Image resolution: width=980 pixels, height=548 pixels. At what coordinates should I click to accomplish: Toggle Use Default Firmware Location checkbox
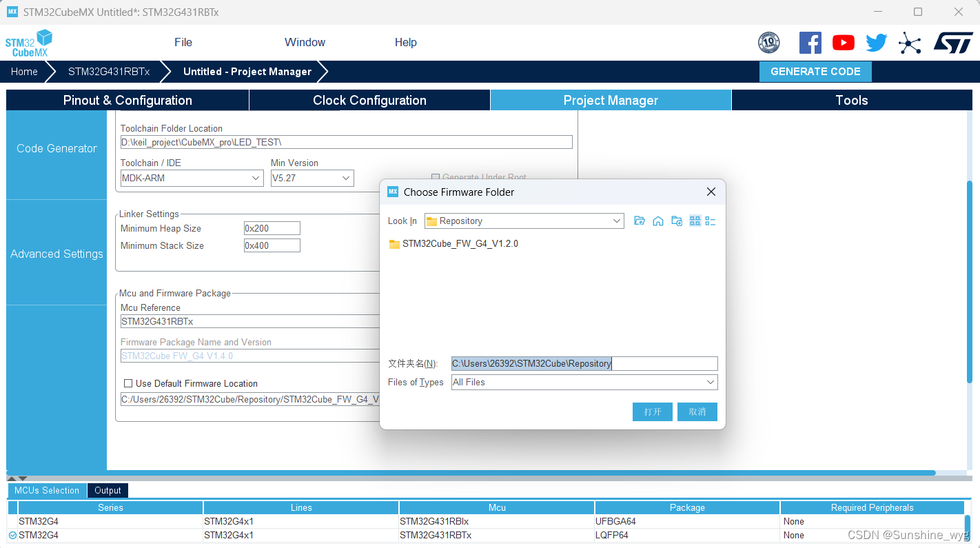pyautogui.click(x=128, y=383)
